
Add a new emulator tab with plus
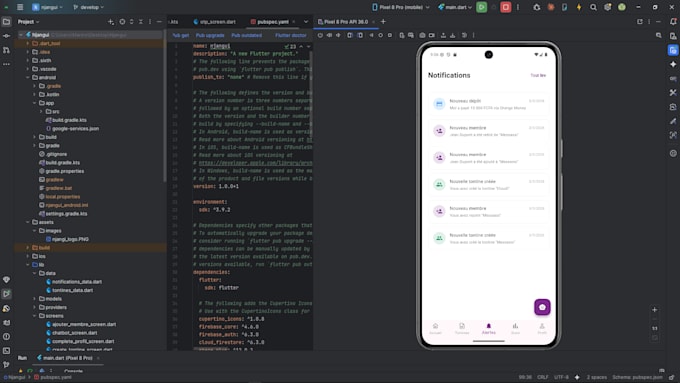pyautogui.click(x=383, y=22)
